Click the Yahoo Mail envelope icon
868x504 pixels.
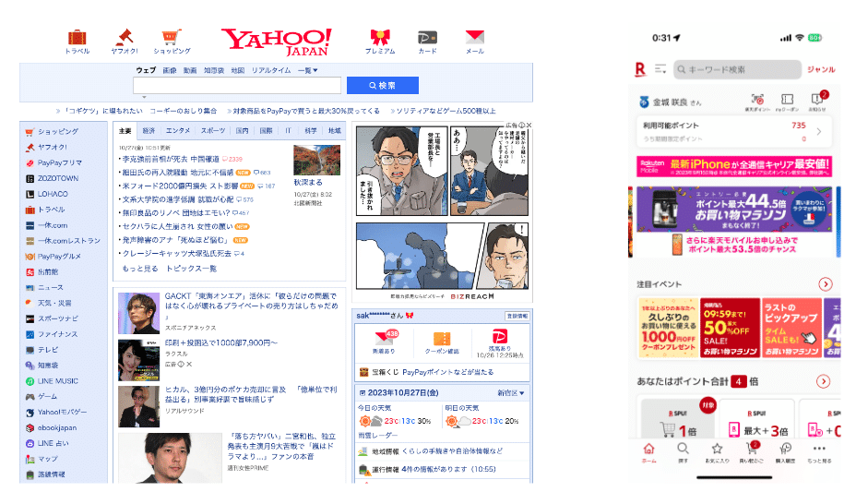474,38
